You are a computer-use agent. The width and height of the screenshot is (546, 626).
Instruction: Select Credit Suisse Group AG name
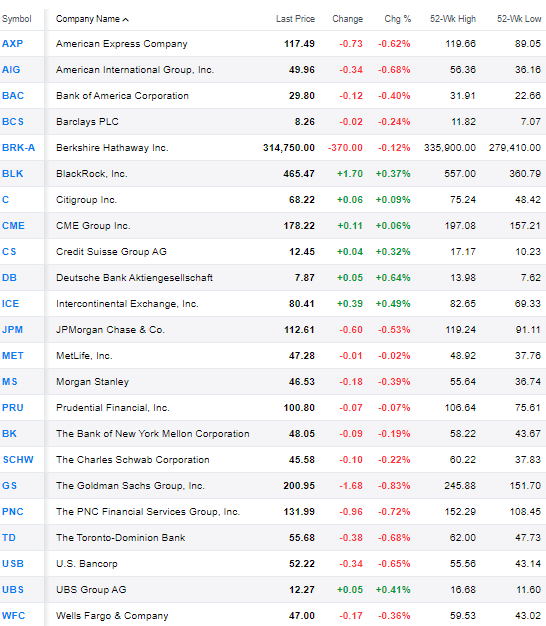(111, 252)
